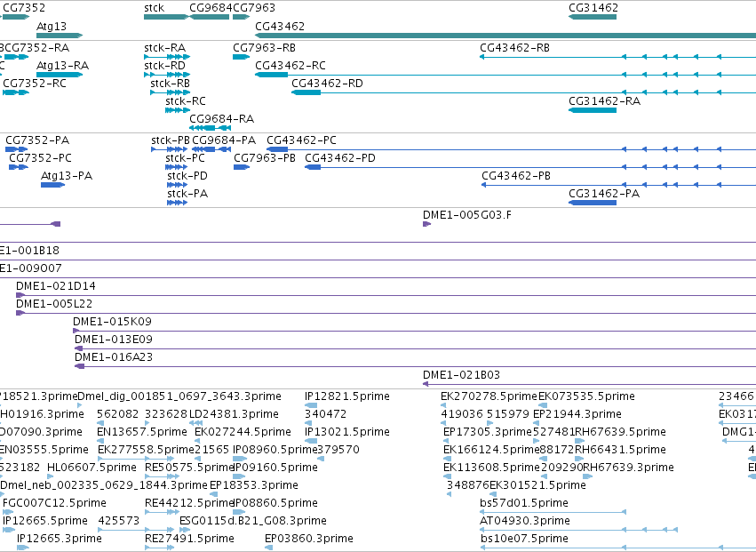Click the stck-RD transcript label

[x=165, y=66]
